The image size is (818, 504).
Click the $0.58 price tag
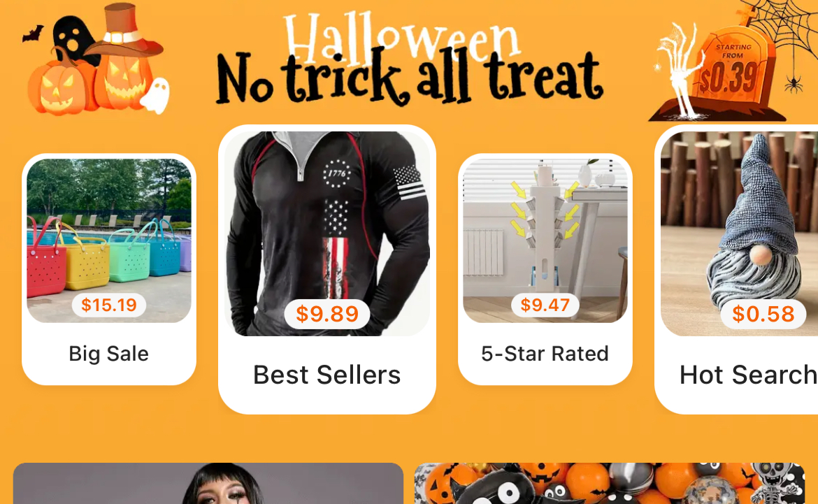tap(763, 314)
